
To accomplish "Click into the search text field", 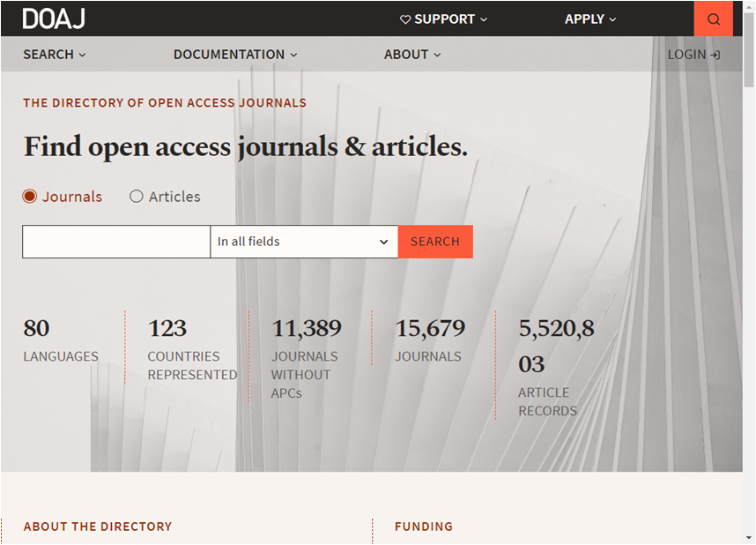I will tap(116, 242).
